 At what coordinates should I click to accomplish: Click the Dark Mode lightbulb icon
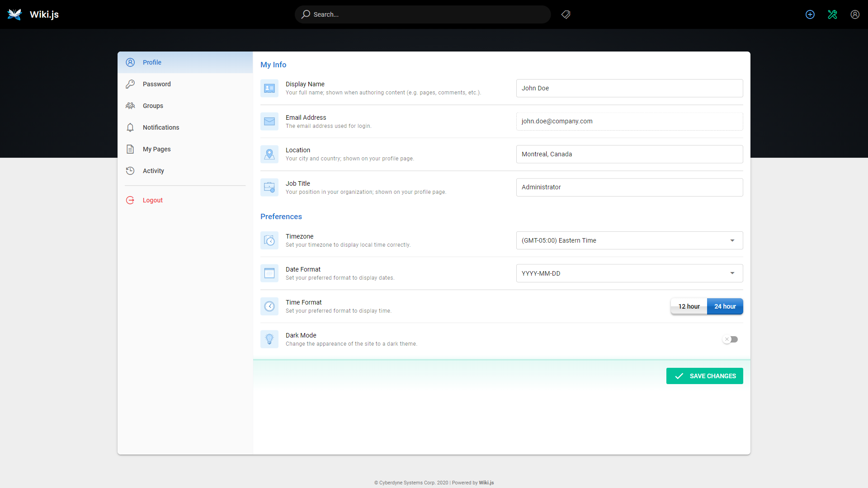point(269,339)
